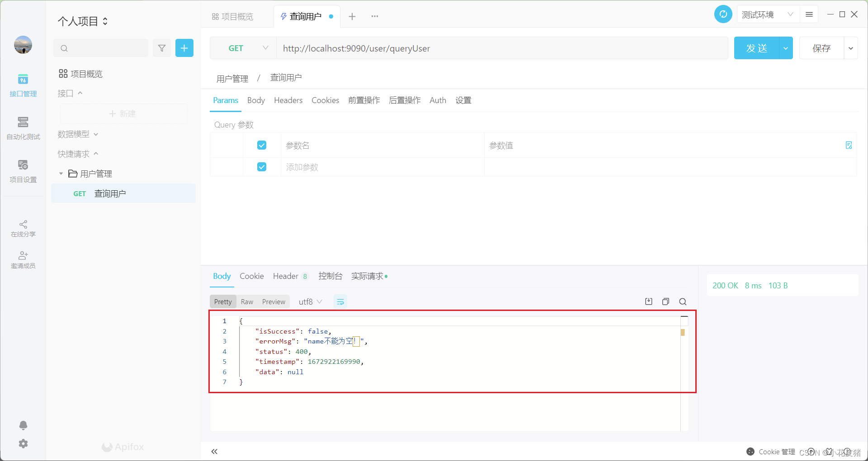
Task: Search within the response body
Action: [x=683, y=301]
